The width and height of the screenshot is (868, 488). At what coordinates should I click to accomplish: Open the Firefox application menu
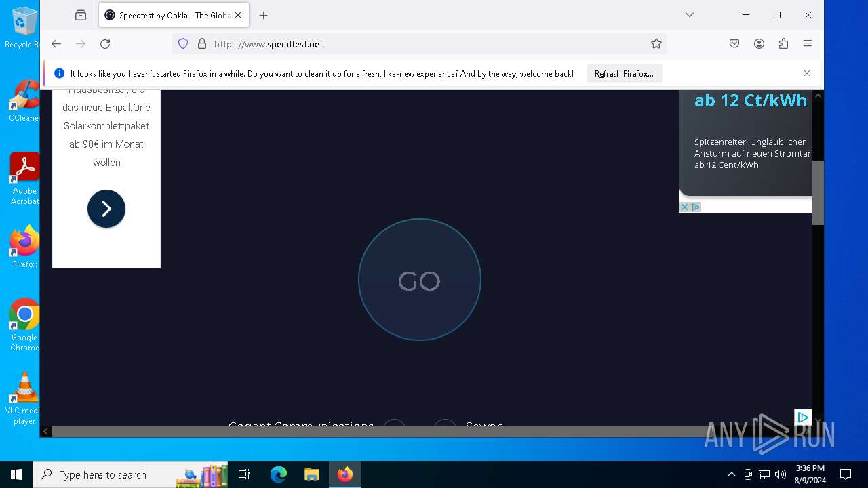click(808, 44)
